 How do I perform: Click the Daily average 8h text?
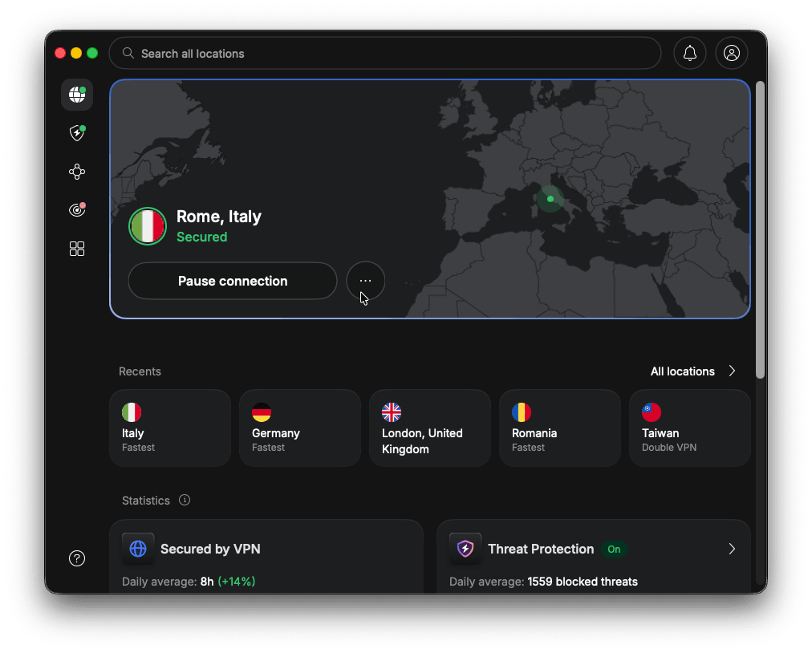[189, 582]
